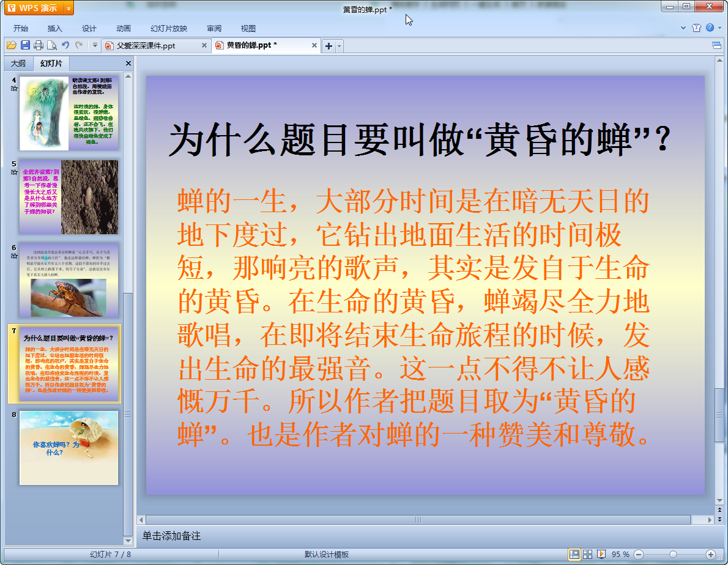Go to next slide with double down arrow

(719, 519)
